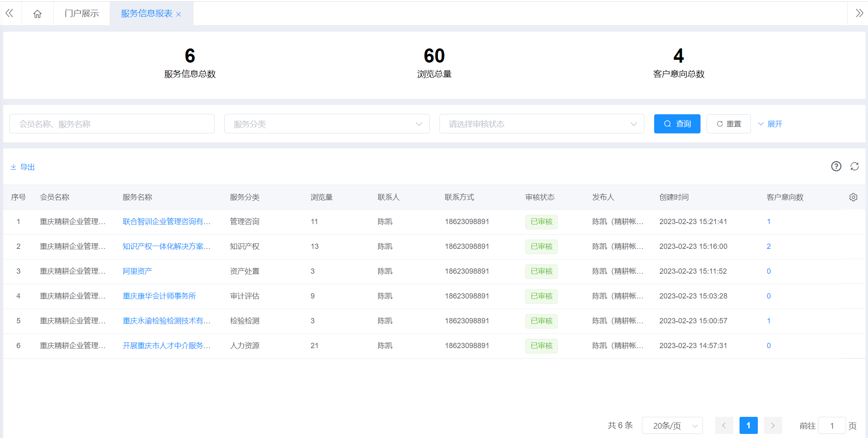Image resolution: width=868 pixels, height=438 pixels.
Task: Open 联合智训企业管理咨询有… service link
Action: (167, 222)
